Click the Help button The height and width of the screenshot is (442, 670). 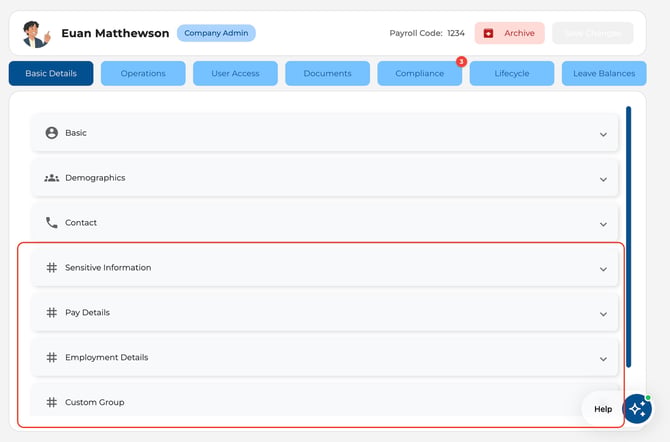click(x=603, y=409)
